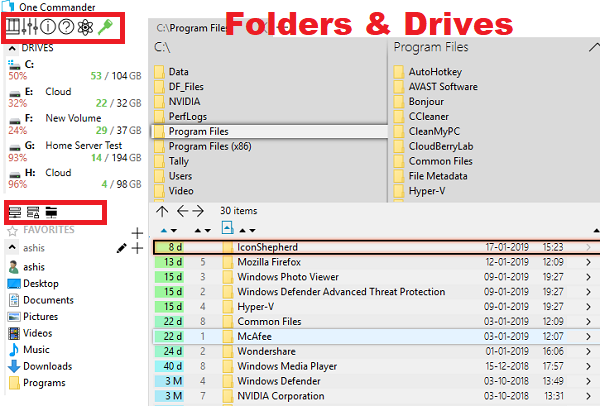Go up one folder level with the up arrow
This screenshot has height=406, width=600.
click(x=162, y=211)
